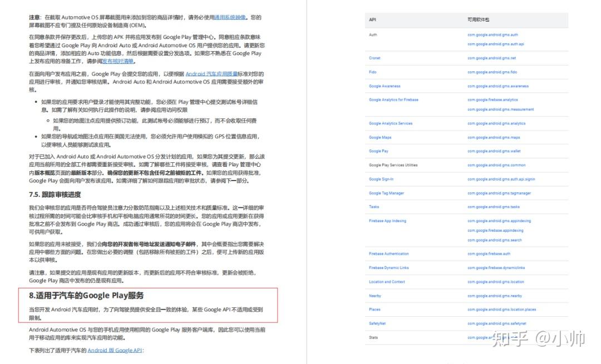Open the Location and Context link

click(387, 281)
